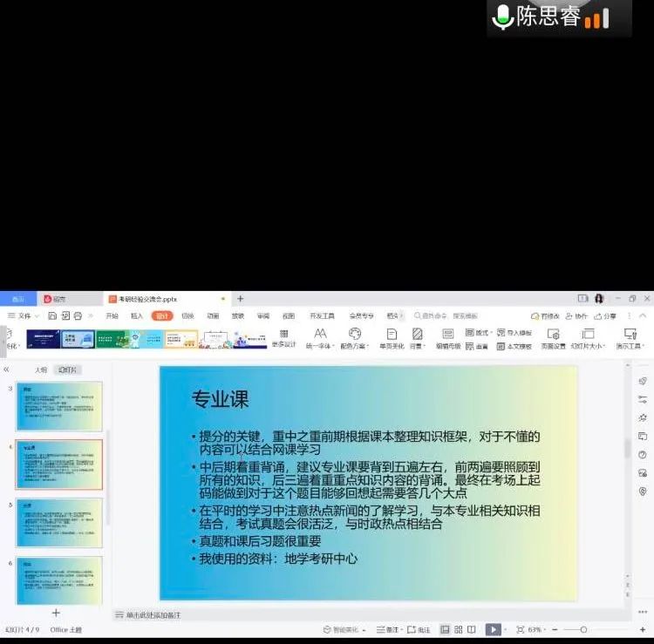Click the 更多设计 (more designs) icon

(283, 335)
